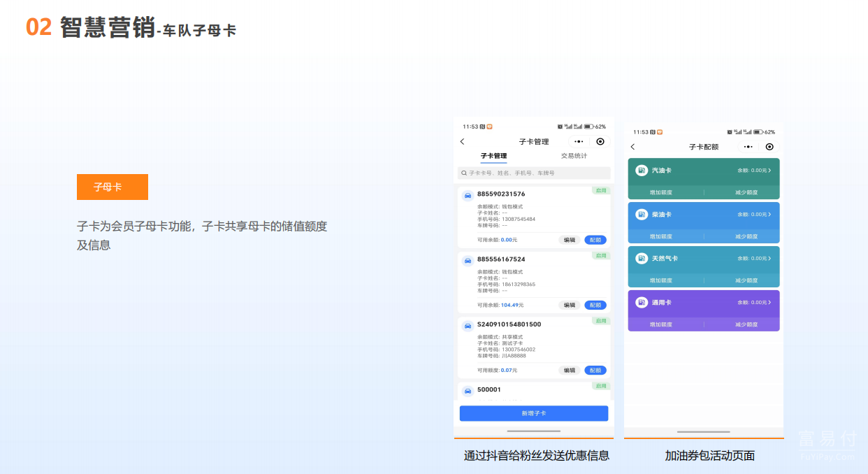The image size is (868, 474).
Task: Click the 智慧营销 slide heading
Action: click(x=108, y=27)
